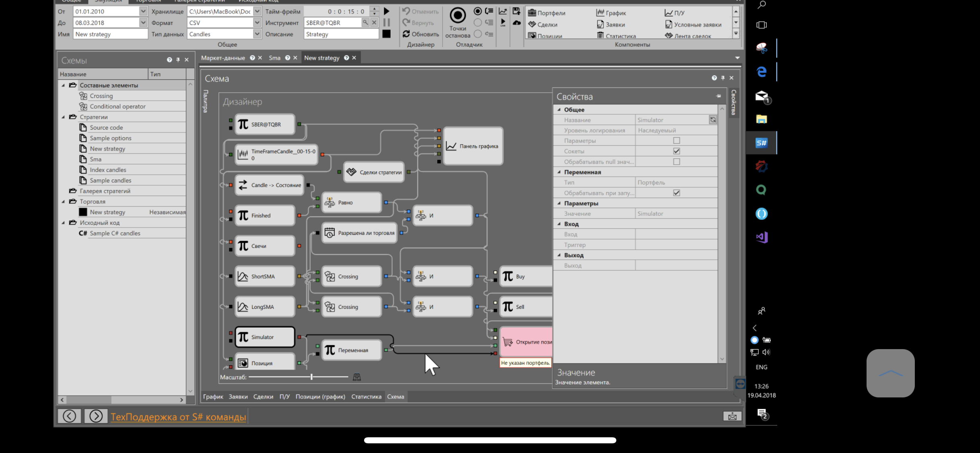Click the Live play icon
Viewport: 980px width, 453px height.
[503, 23]
